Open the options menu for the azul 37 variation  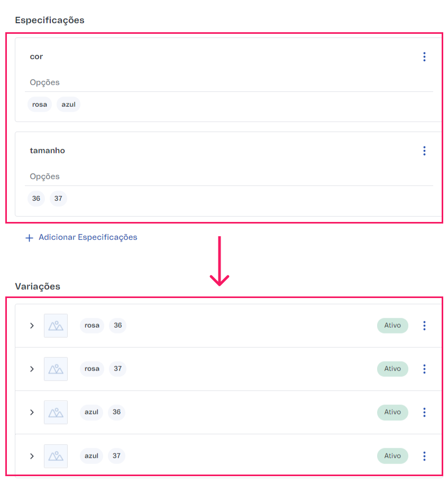click(424, 456)
